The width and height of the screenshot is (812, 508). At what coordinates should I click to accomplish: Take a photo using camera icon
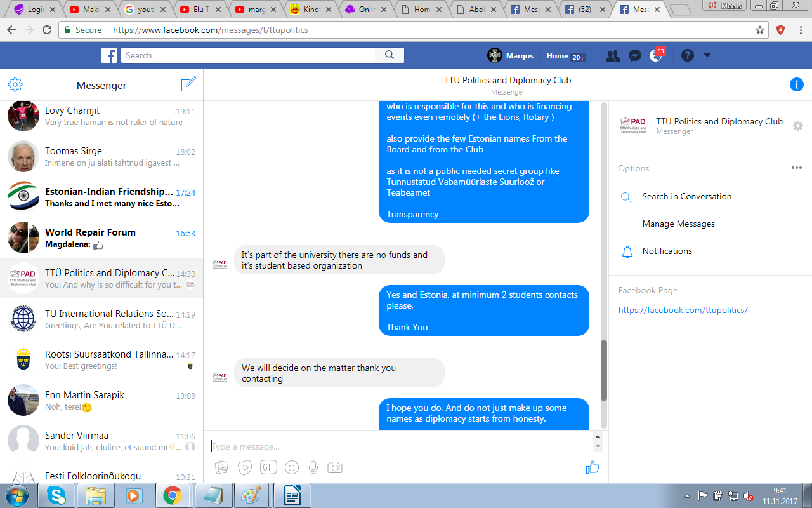coord(335,467)
